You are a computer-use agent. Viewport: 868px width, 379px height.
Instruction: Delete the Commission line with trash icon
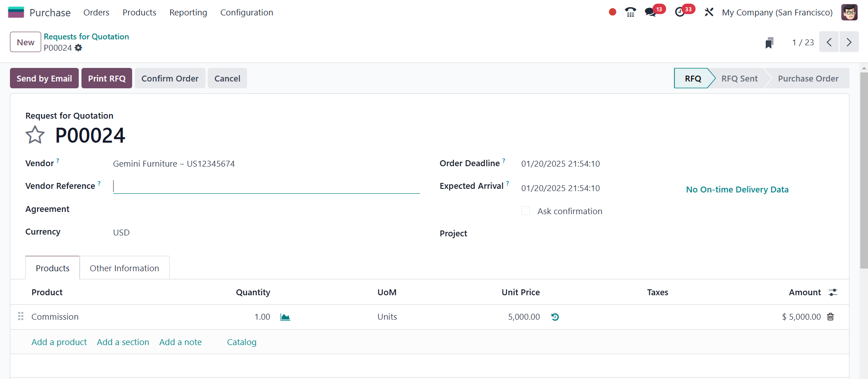click(x=830, y=317)
